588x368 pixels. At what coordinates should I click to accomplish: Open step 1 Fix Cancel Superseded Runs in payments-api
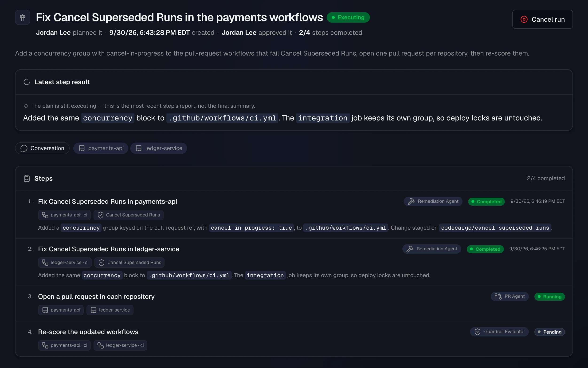(107, 201)
